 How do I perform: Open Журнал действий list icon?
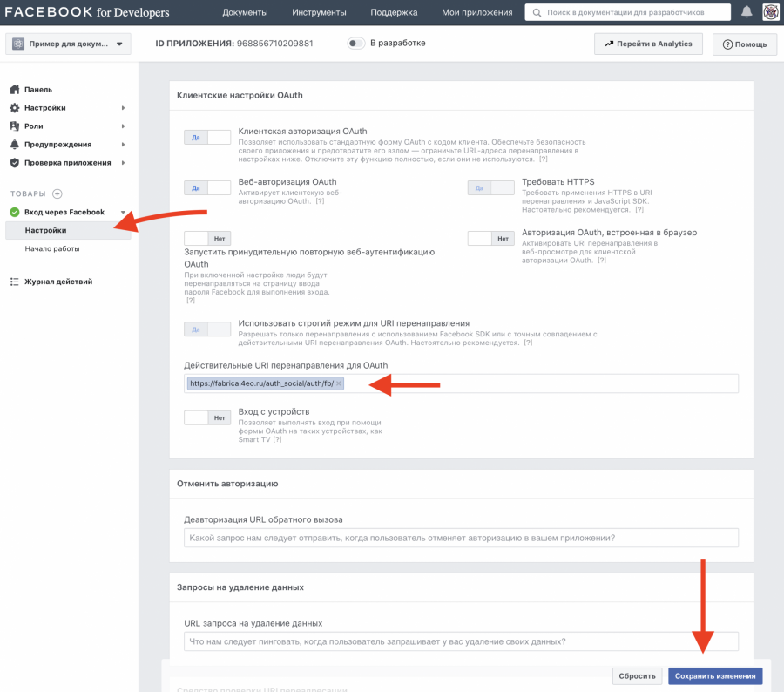[15, 282]
